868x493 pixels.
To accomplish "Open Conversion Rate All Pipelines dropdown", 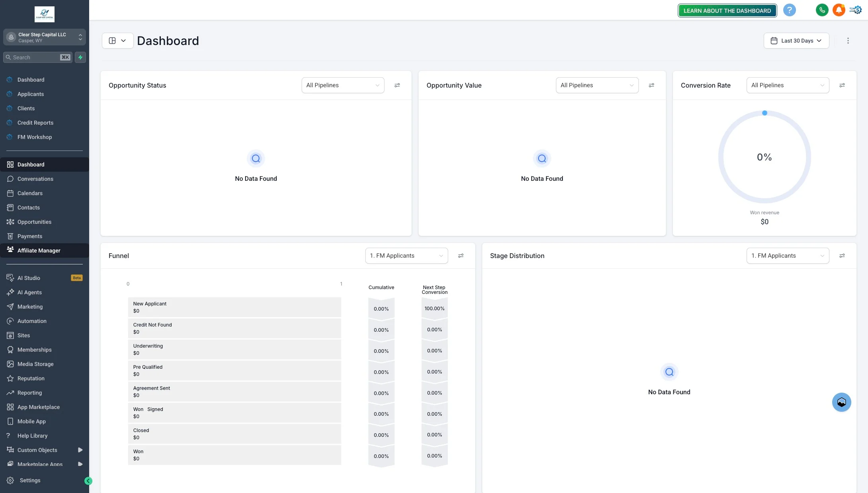I will [788, 85].
